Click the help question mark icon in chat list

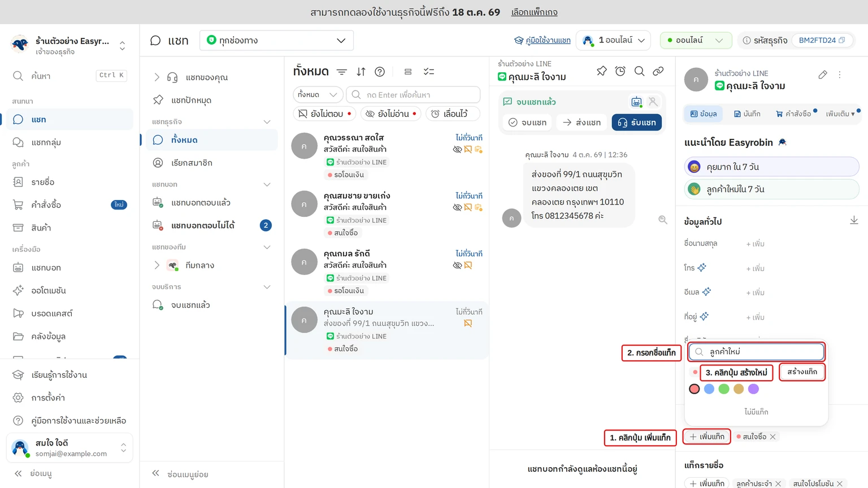tap(380, 72)
